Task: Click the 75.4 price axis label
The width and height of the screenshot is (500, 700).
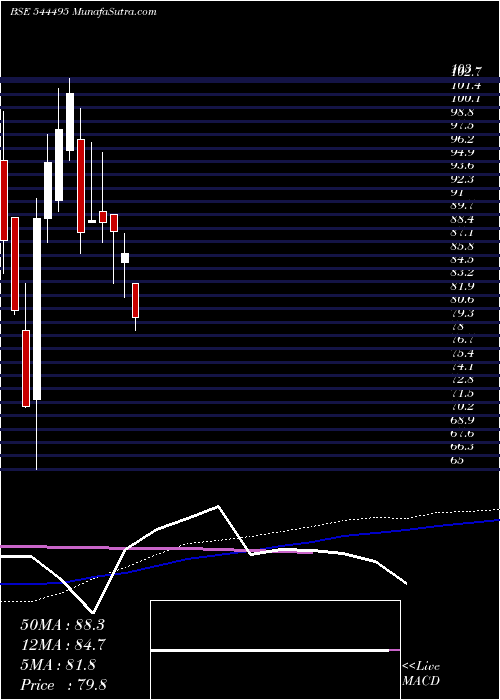Action: pyautogui.click(x=464, y=353)
